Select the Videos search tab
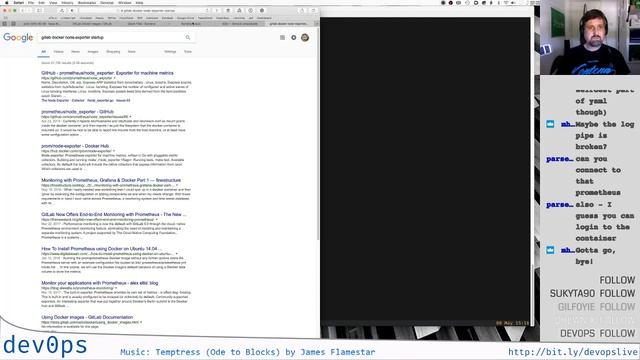 point(59,52)
